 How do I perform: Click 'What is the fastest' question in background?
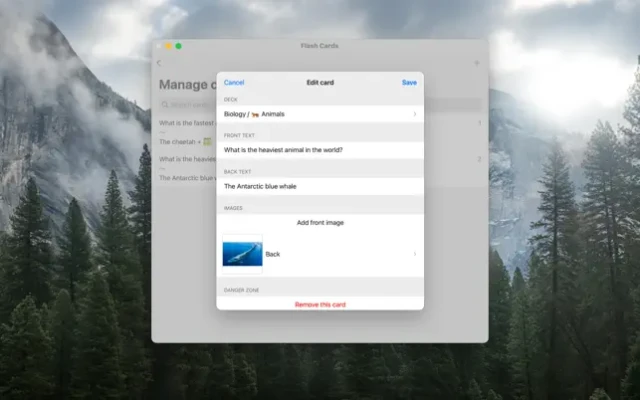click(187, 123)
